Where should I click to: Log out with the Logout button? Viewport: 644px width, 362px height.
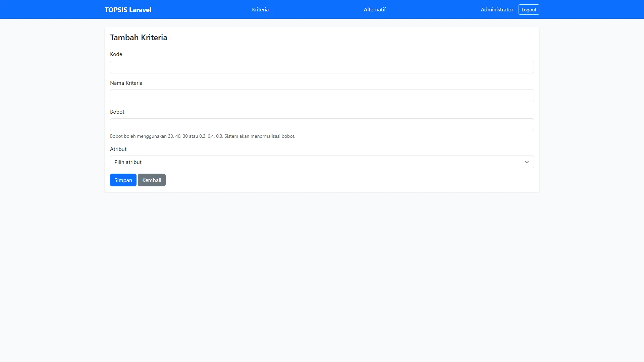click(x=529, y=10)
